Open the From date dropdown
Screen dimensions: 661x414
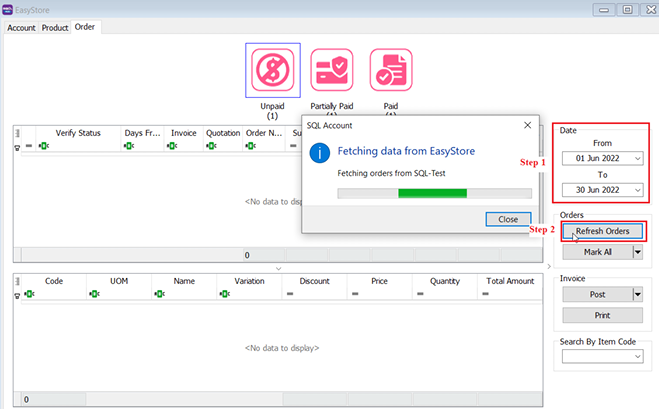(x=637, y=158)
